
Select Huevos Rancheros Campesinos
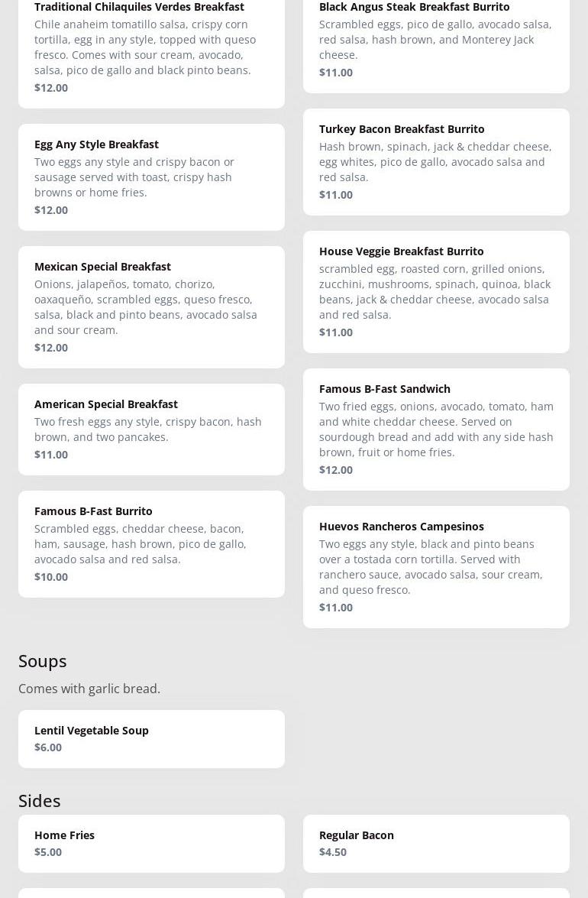[436, 566]
